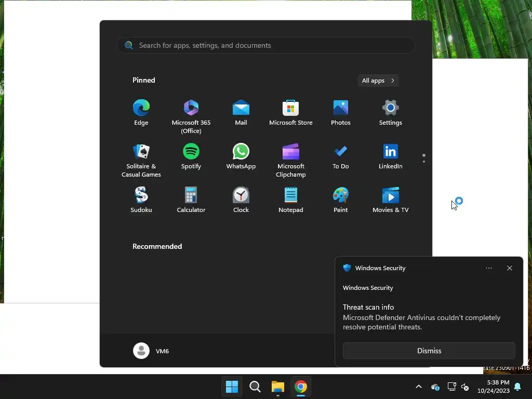Open notification options three-dots menu
532x399 pixels.
(488, 268)
